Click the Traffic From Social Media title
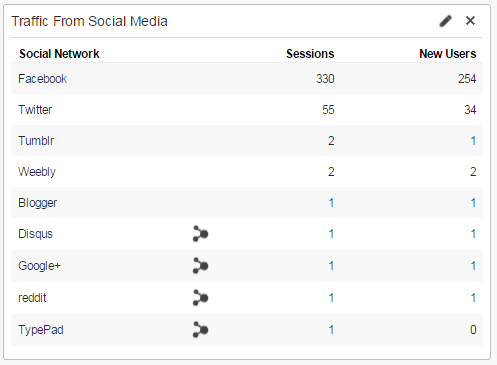 click(x=89, y=21)
